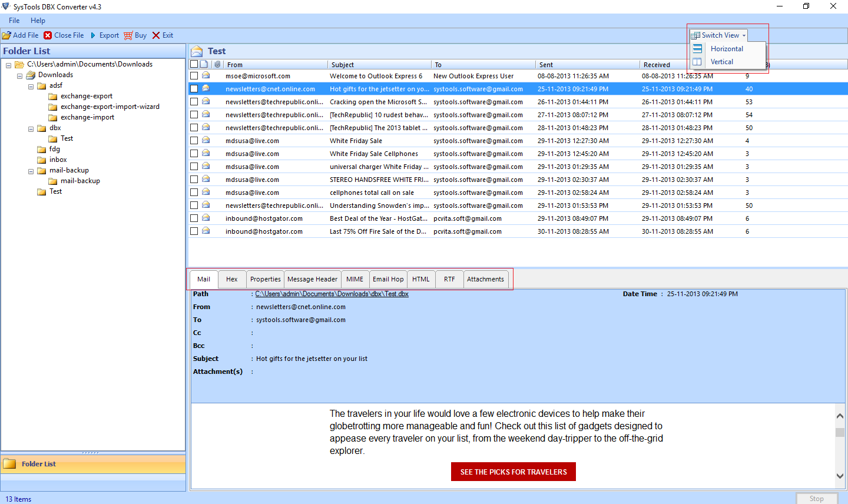Switch to the RTF tab
This screenshot has width=848, height=504.
point(449,279)
